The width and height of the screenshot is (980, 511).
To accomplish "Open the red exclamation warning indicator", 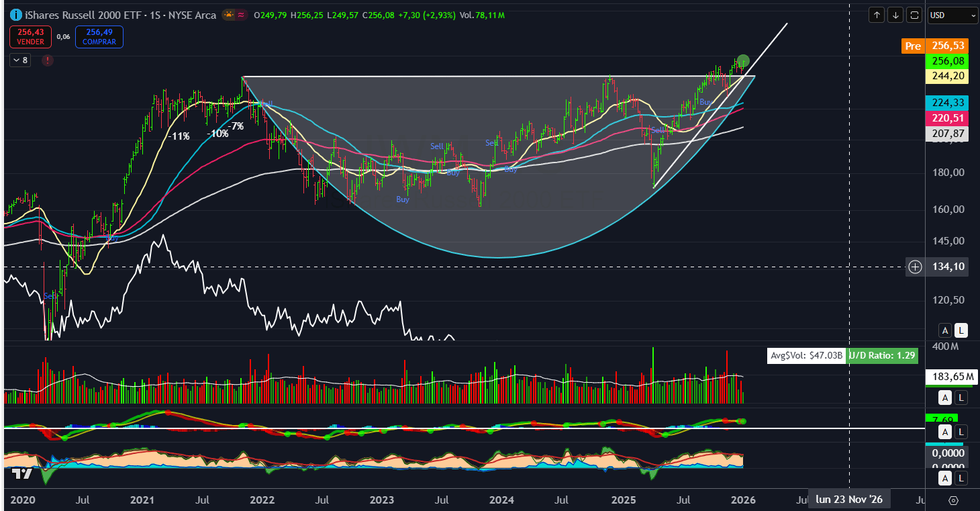I will (48, 60).
